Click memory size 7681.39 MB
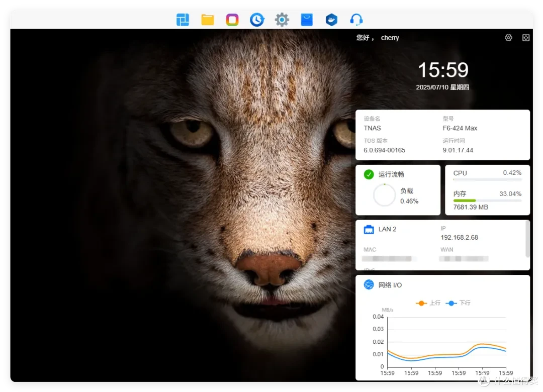The image size is (543, 392). pyautogui.click(x=471, y=207)
